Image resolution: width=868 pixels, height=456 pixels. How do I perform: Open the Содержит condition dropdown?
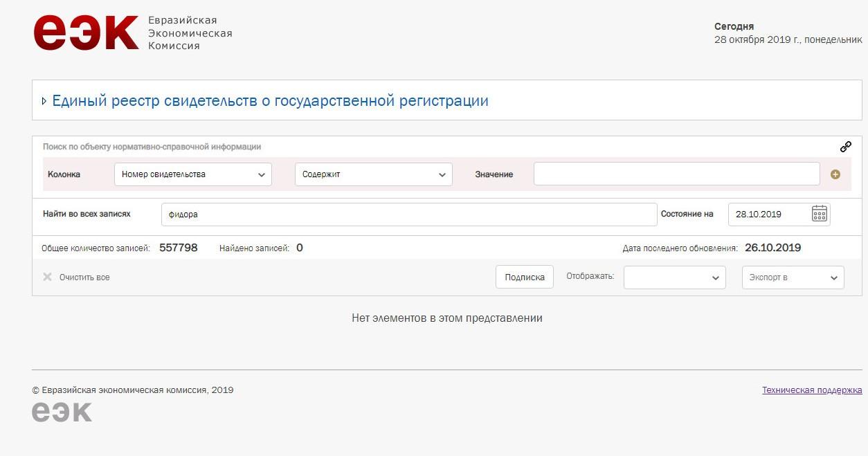point(374,174)
